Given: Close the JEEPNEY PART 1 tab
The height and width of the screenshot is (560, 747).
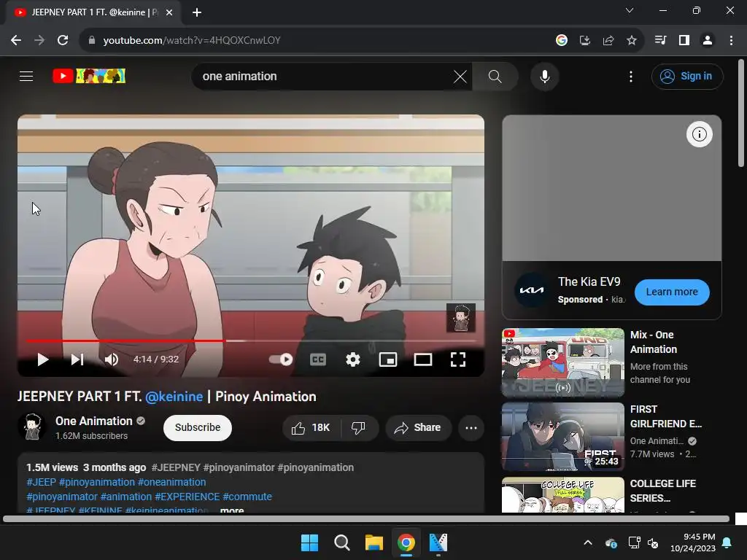Looking at the screenshot, I should pyautogui.click(x=169, y=13).
